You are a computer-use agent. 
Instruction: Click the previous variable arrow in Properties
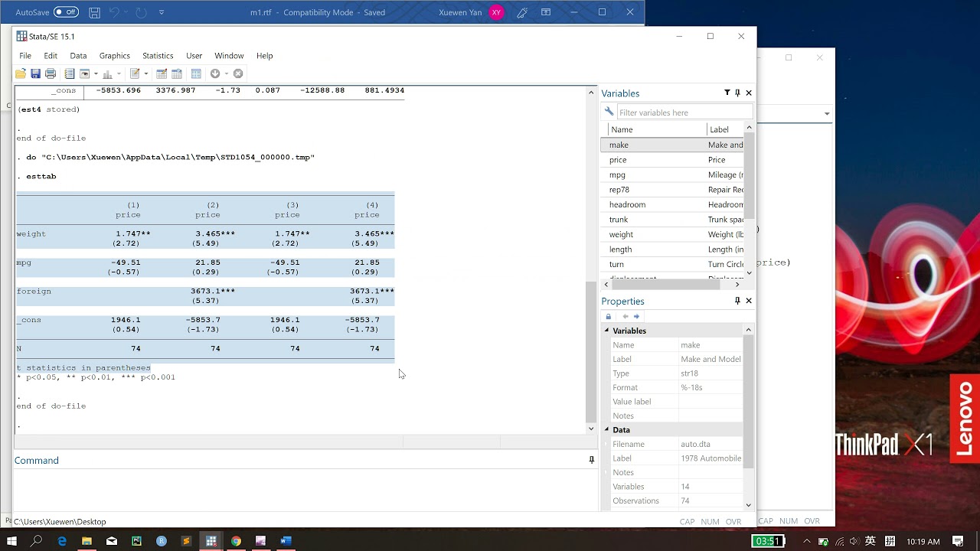click(x=626, y=316)
